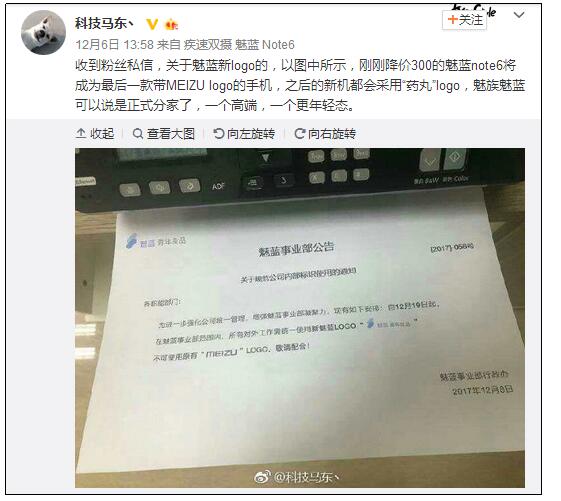This screenshot has width=561, height=501.
Task: Click the expanded printer document photo
Action: click(300, 318)
